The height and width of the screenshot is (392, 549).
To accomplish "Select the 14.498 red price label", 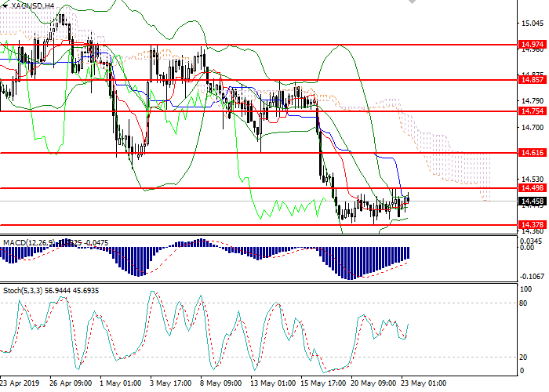I will pyautogui.click(x=532, y=188).
